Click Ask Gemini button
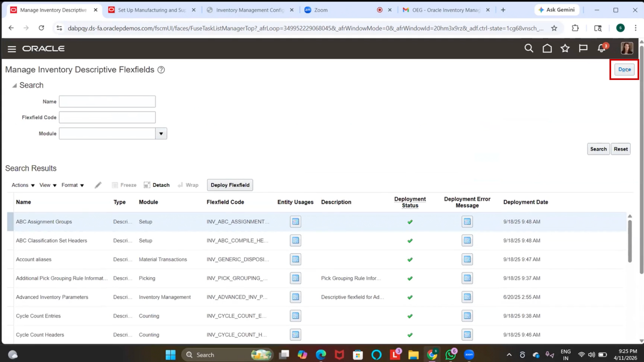The width and height of the screenshot is (644, 362). (x=557, y=10)
